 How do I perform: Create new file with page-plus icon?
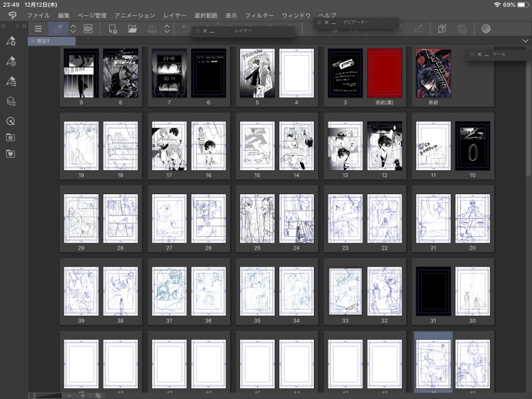(112, 29)
